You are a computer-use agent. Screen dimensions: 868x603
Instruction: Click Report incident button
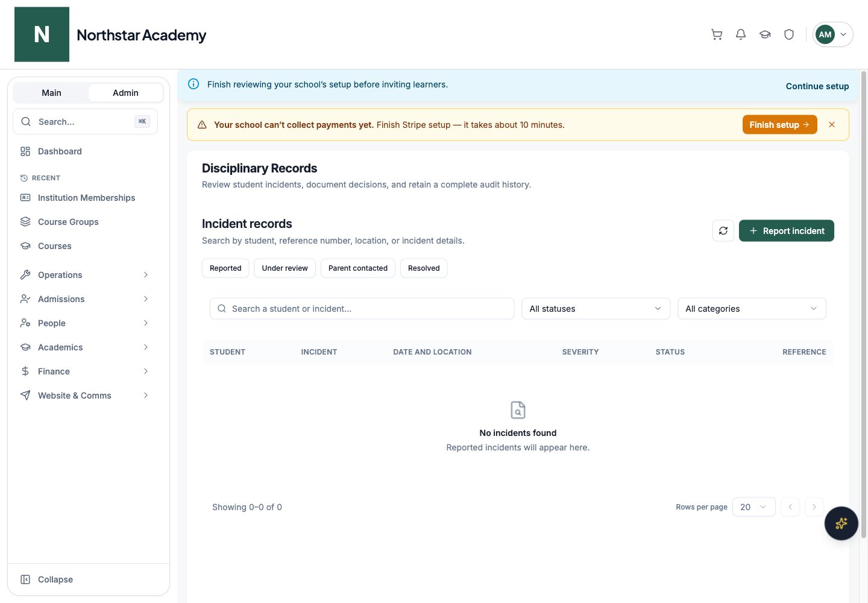(x=786, y=231)
